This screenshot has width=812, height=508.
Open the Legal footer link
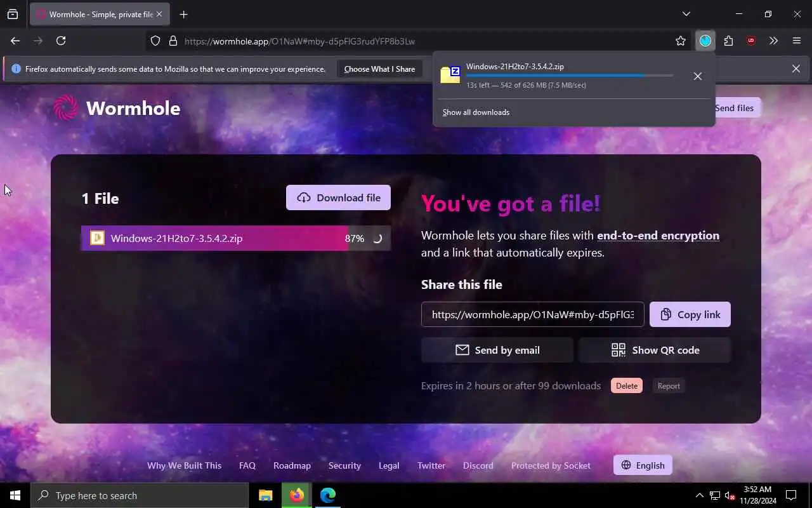coord(389,465)
